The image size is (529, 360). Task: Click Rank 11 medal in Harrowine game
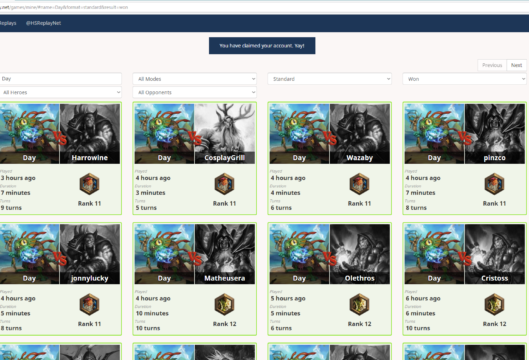tap(89, 184)
